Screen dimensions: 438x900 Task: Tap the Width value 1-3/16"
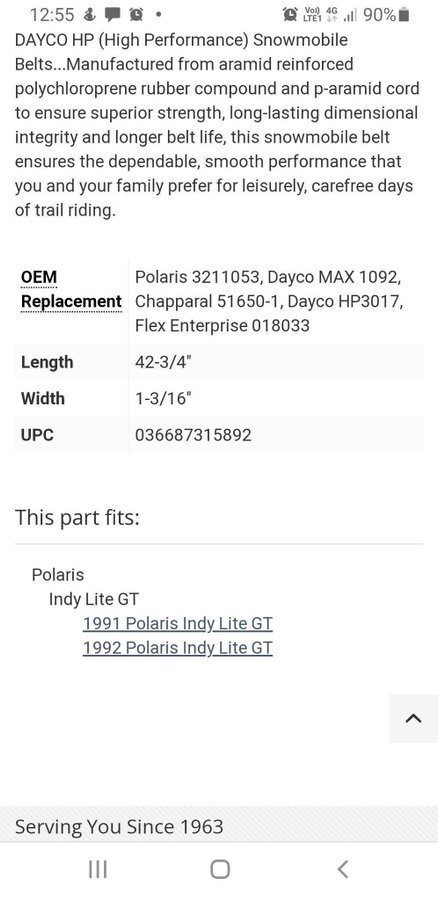[x=162, y=399]
